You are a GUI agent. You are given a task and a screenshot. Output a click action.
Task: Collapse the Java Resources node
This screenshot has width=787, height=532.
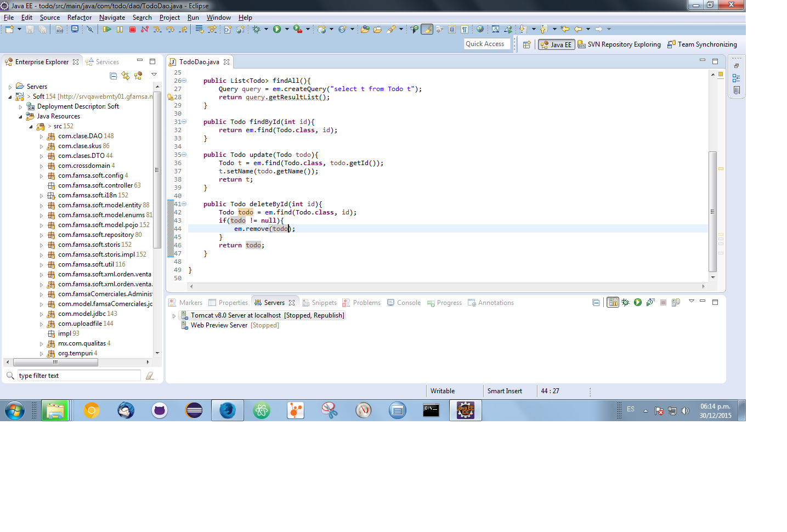click(20, 116)
